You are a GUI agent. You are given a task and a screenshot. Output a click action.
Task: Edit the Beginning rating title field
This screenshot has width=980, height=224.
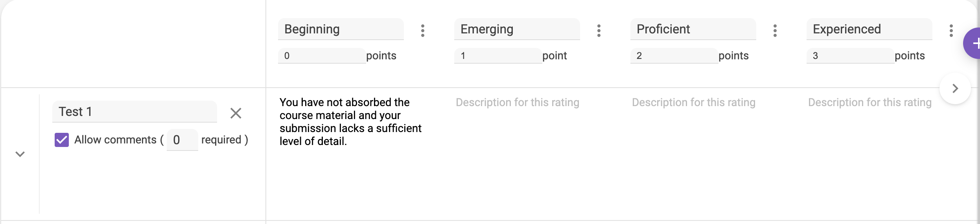pyautogui.click(x=341, y=29)
